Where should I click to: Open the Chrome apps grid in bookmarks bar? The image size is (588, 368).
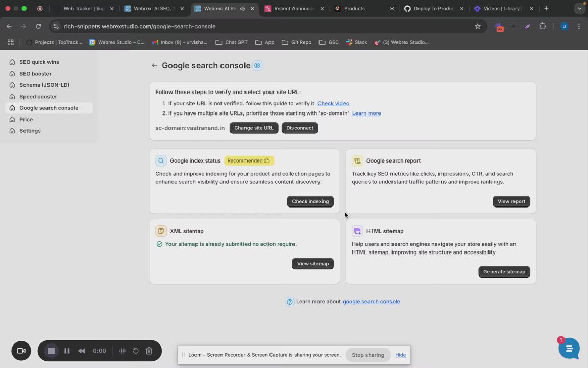11,42
